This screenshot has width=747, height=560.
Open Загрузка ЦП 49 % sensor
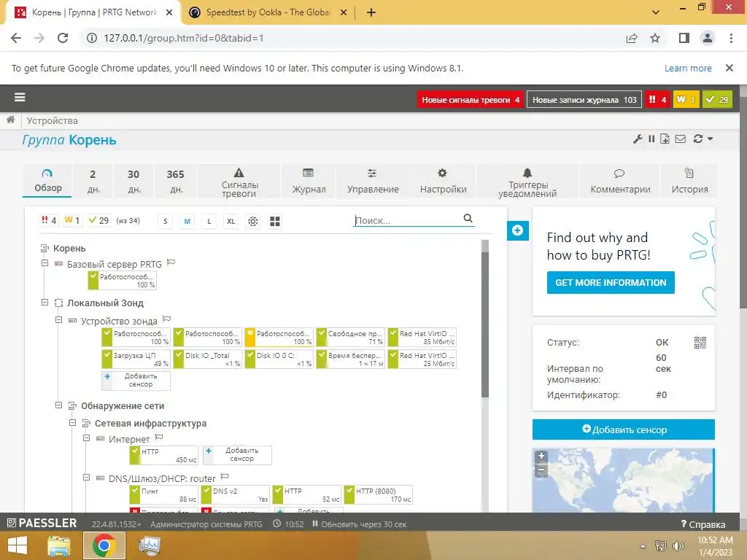(x=136, y=359)
